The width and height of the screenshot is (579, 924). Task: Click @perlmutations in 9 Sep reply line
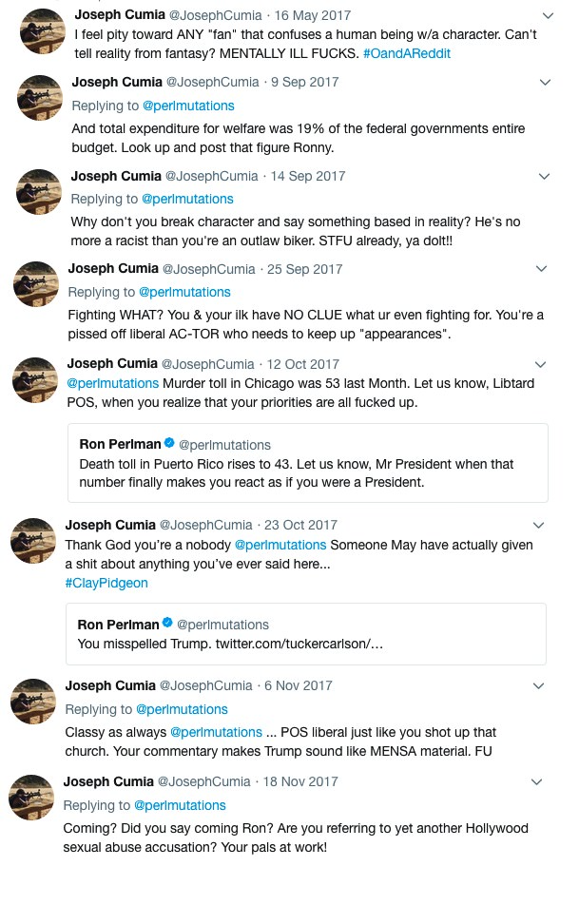[188, 106]
